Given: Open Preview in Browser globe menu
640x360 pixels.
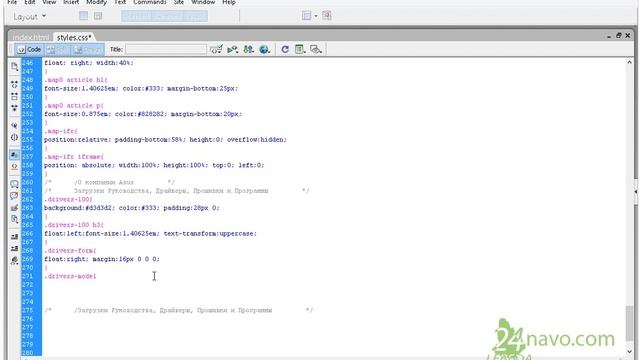Looking at the screenshot, I should (x=264, y=49).
